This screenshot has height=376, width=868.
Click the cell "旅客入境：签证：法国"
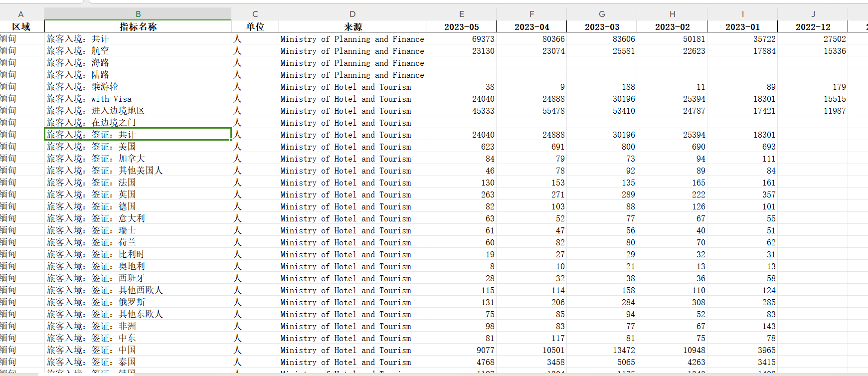point(138,182)
